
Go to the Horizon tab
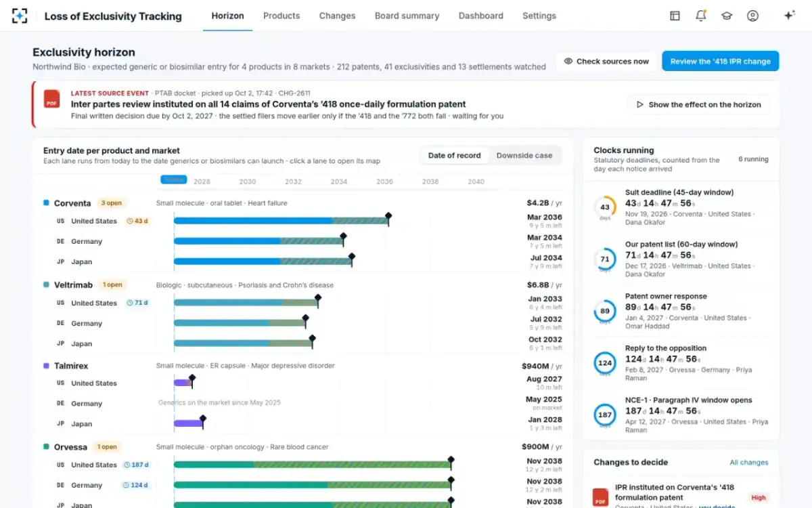click(227, 16)
